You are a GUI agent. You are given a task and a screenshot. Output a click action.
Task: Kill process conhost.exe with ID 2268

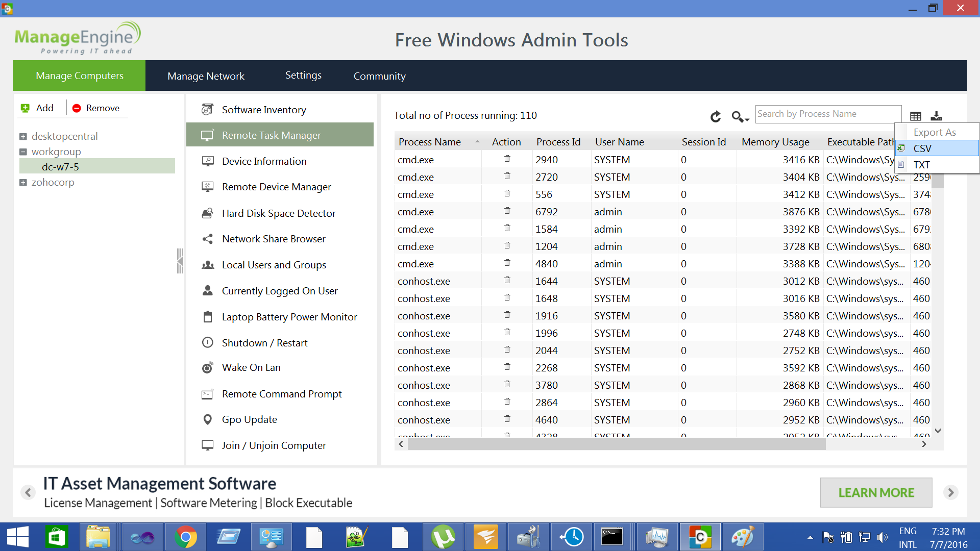tap(507, 367)
